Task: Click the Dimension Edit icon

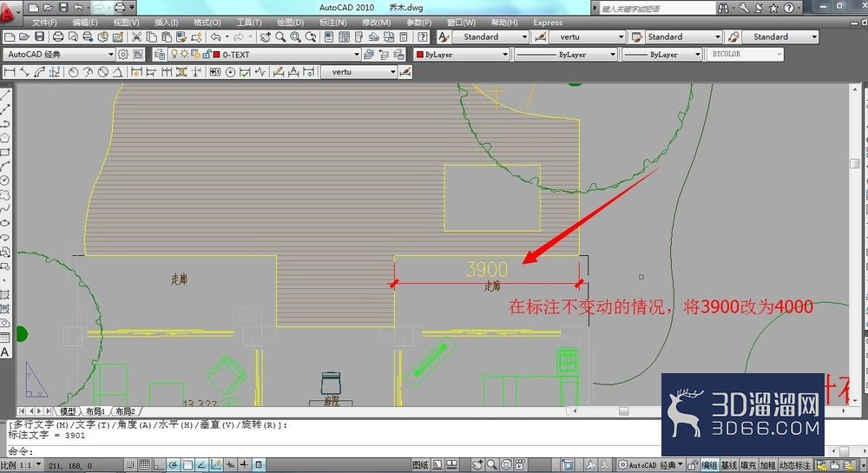Action: (279, 72)
